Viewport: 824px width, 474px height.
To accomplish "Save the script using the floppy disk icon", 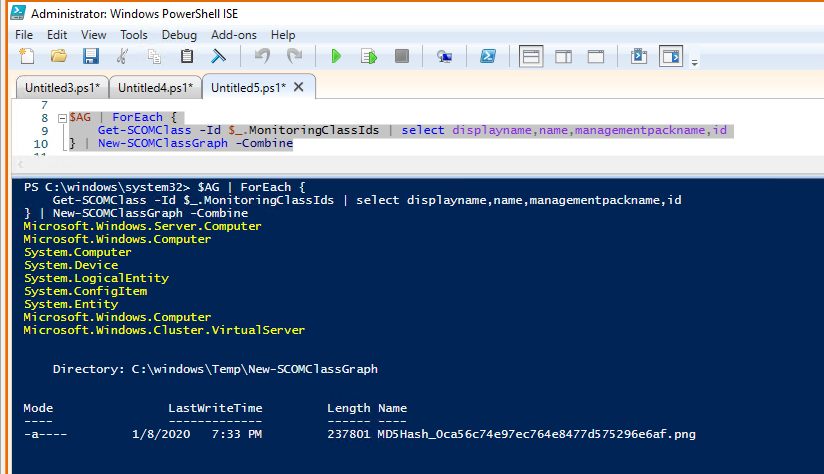I will [x=91, y=57].
